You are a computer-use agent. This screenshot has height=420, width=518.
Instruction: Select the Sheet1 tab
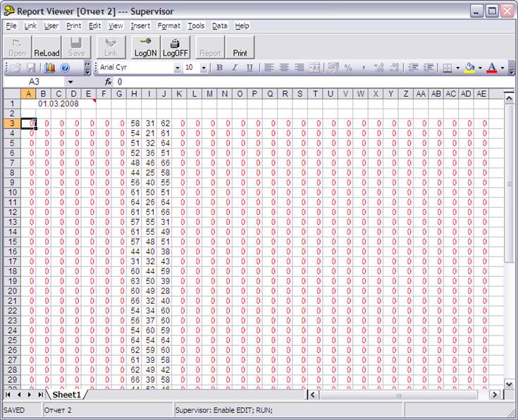point(68,395)
